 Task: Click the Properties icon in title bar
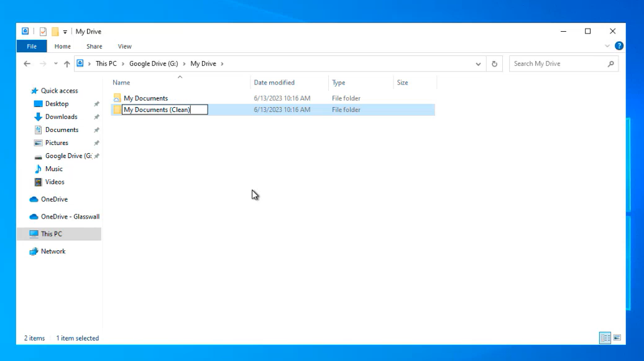[x=43, y=32]
